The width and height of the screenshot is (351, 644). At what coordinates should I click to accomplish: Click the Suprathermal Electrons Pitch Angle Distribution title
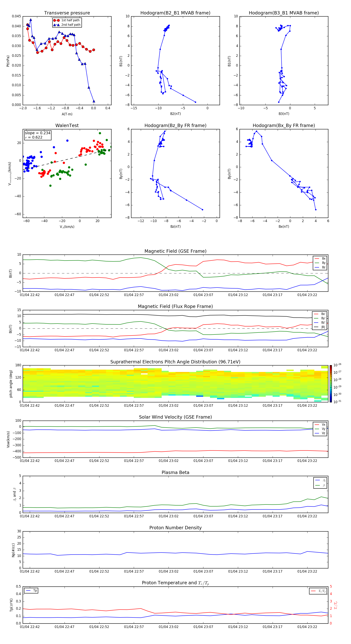pyautogui.click(x=175, y=362)
